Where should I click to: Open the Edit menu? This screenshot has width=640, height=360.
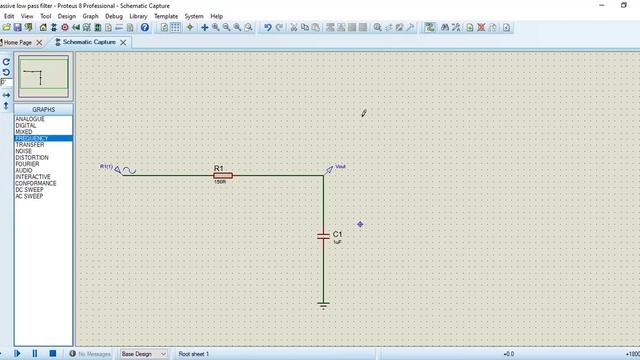(x=9, y=16)
